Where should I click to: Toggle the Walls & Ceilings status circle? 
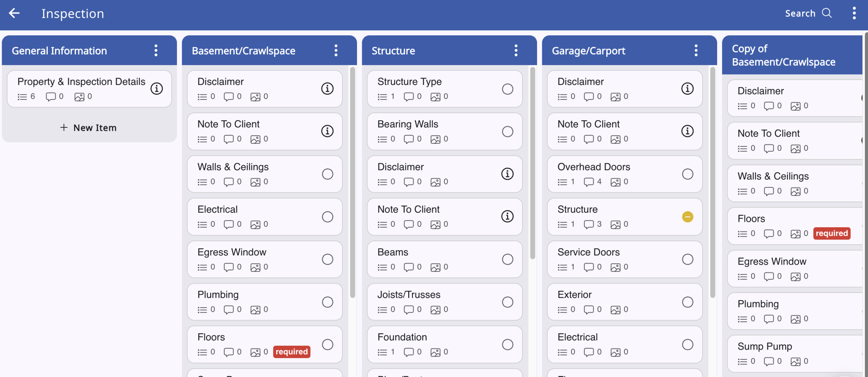pyautogui.click(x=327, y=174)
